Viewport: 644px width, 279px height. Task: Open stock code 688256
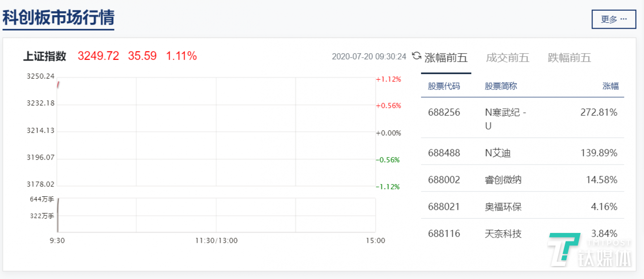(444, 113)
